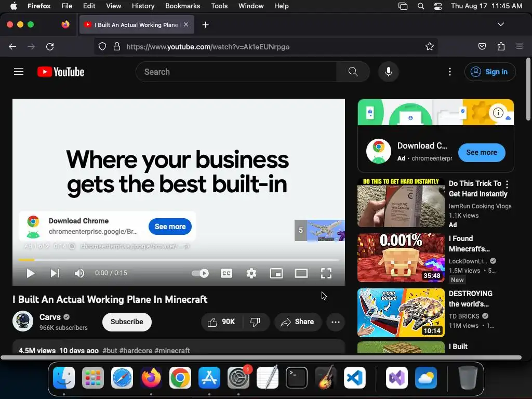Open sidebar ad info icon
Screen dimensions: 532x399
[x=498, y=112]
